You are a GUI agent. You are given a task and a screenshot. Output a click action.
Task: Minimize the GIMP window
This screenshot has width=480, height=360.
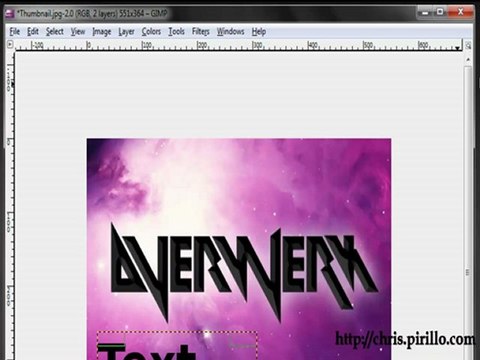point(425,13)
